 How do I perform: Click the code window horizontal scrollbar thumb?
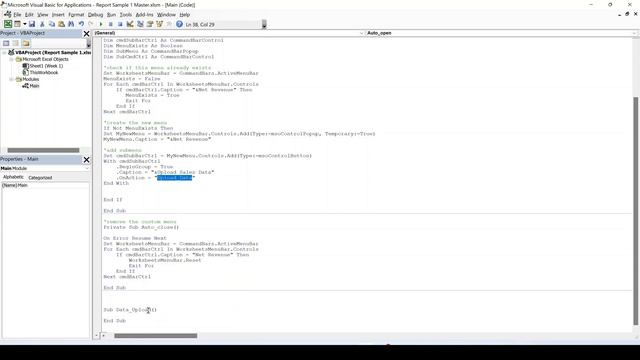click(156, 336)
